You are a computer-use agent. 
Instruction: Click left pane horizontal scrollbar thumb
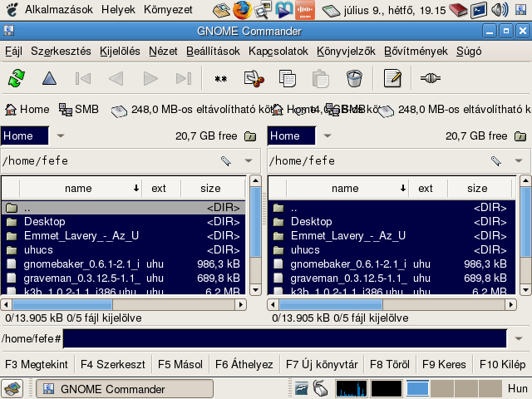tap(62, 304)
